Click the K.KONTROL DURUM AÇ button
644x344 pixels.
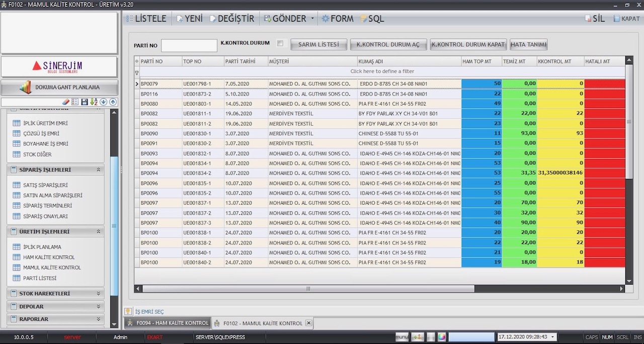[388, 44]
